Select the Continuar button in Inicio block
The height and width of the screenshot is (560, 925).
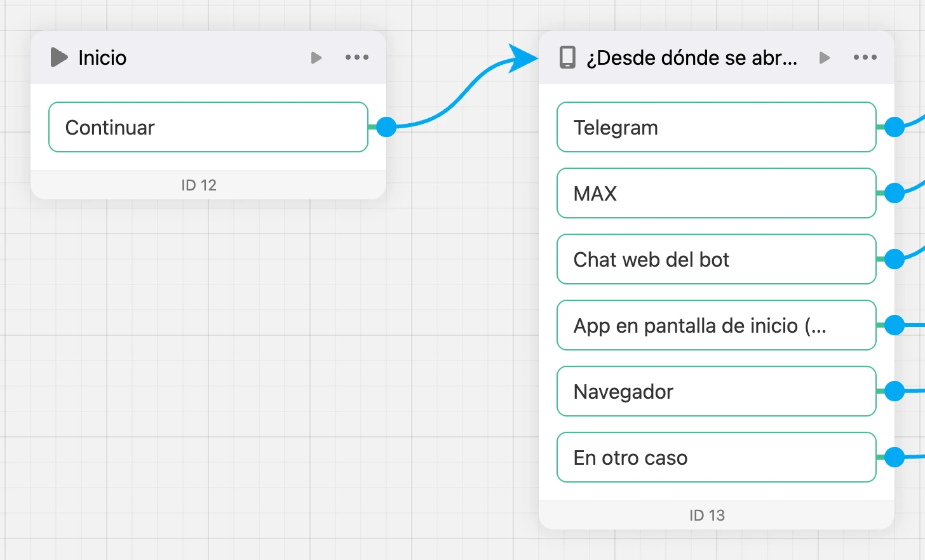point(208,127)
